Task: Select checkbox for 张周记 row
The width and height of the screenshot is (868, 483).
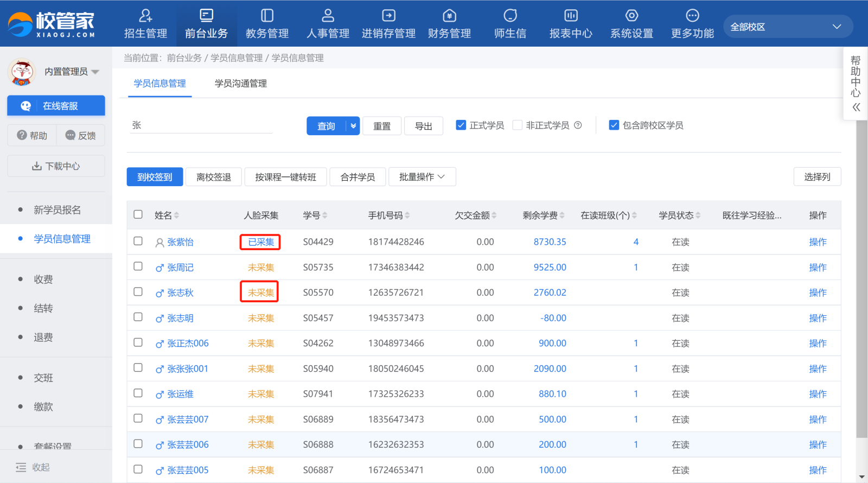Action: coord(138,266)
